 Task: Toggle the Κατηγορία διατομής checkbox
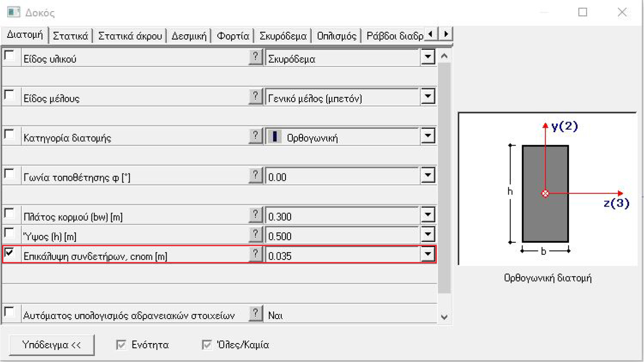(x=9, y=134)
